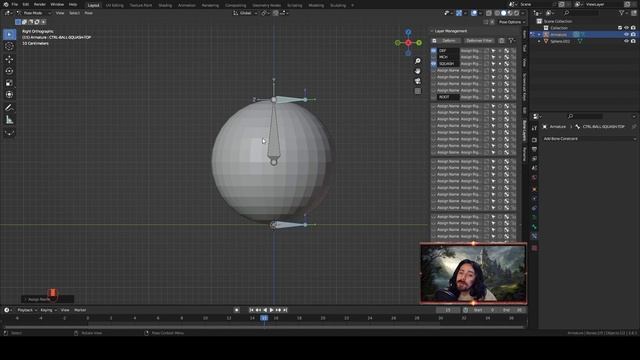Click the pan view hand icon
This screenshot has height=360, width=640.
click(x=418, y=71)
